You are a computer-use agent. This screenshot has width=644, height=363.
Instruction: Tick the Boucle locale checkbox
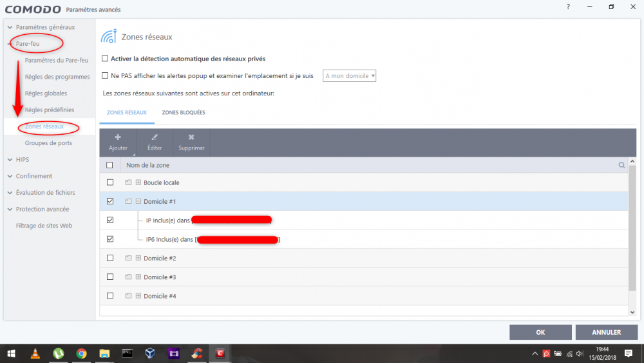109,182
